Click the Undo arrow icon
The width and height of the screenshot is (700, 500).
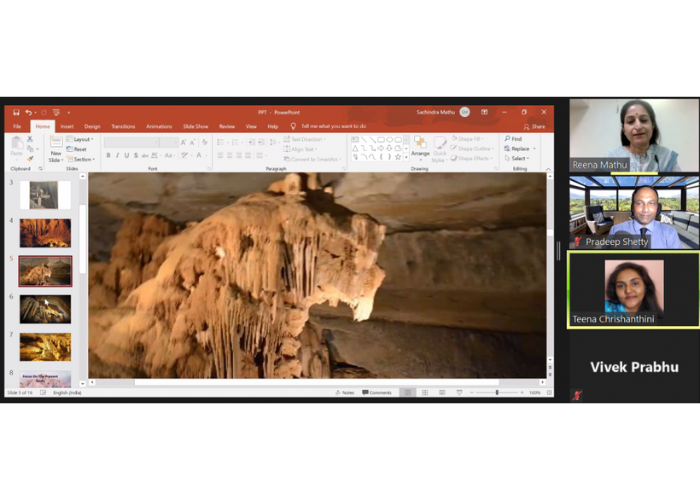click(29, 112)
